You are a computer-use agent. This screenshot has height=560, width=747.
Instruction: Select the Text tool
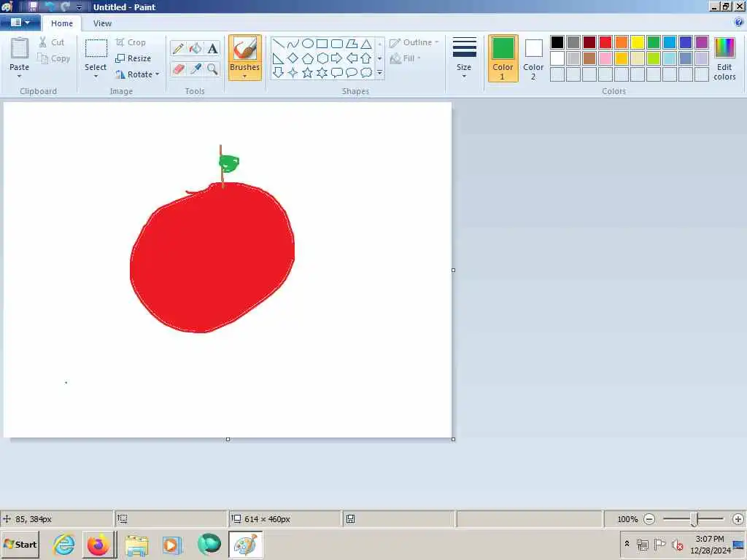coord(212,48)
